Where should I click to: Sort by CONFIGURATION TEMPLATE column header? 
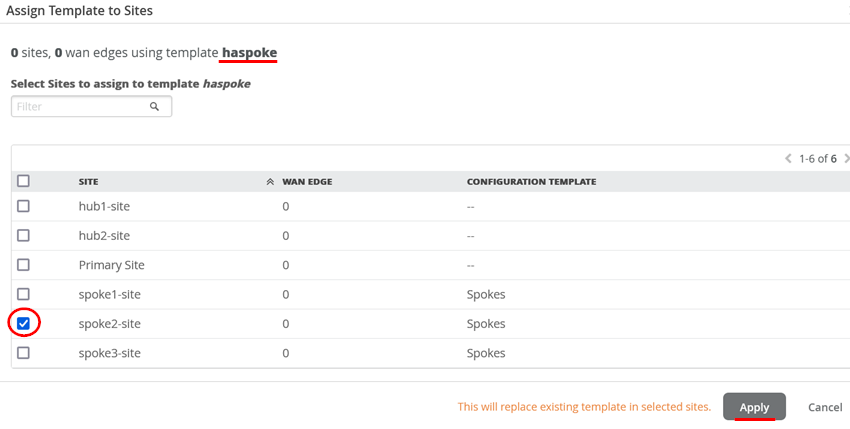531,182
